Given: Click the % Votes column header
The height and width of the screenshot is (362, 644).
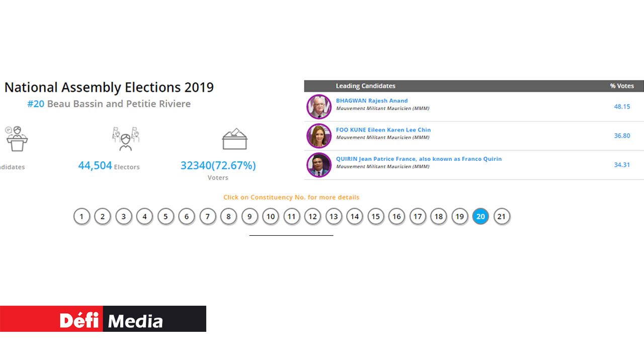Looking at the screenshot, I should [x=622, y=86].
